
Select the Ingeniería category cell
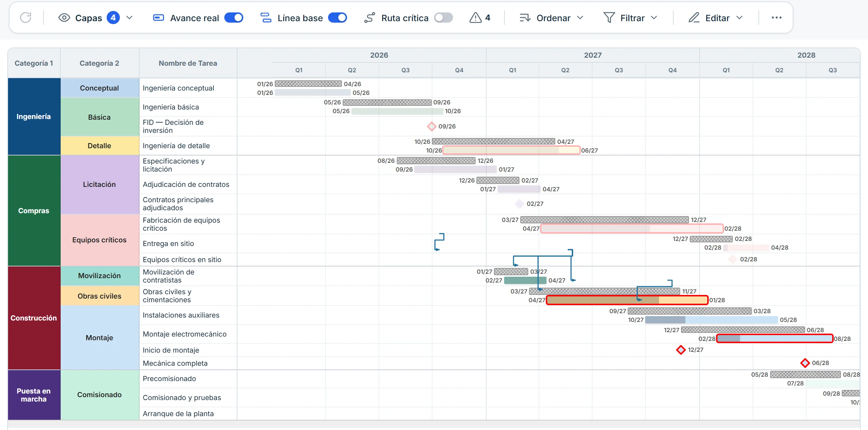click(x=34, y=116)
